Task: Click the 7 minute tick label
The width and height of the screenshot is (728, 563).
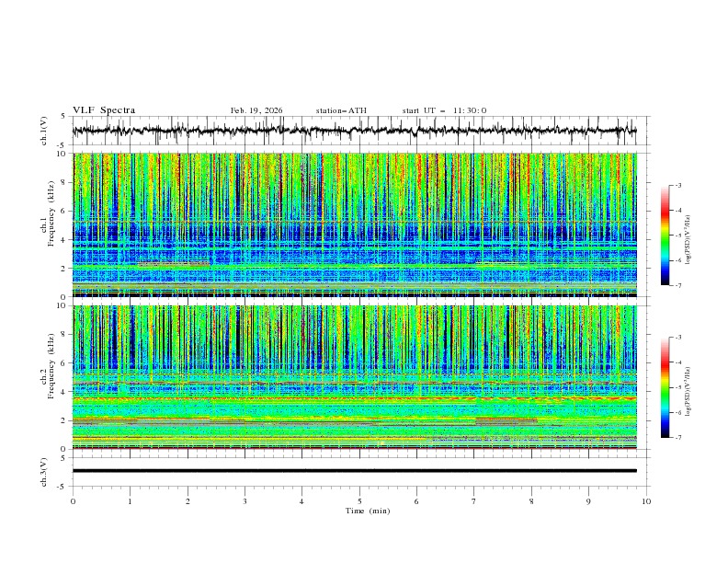Action: tap(474, 500)
